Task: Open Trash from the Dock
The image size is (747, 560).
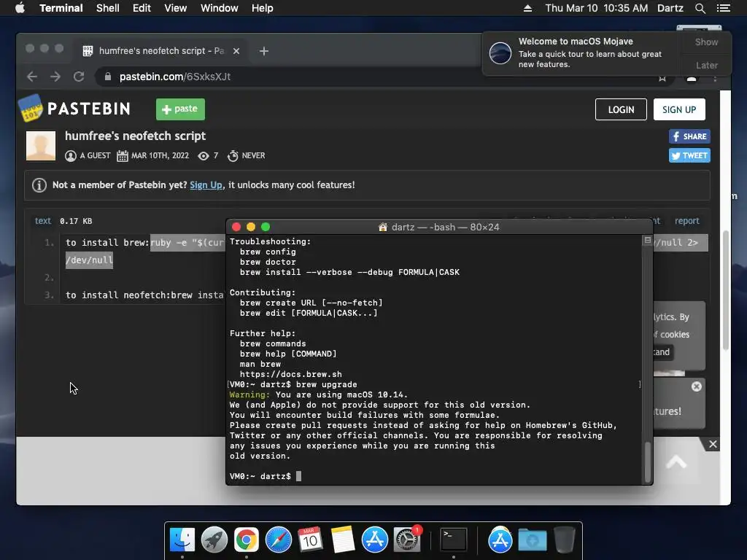Action: pos(565,540)
